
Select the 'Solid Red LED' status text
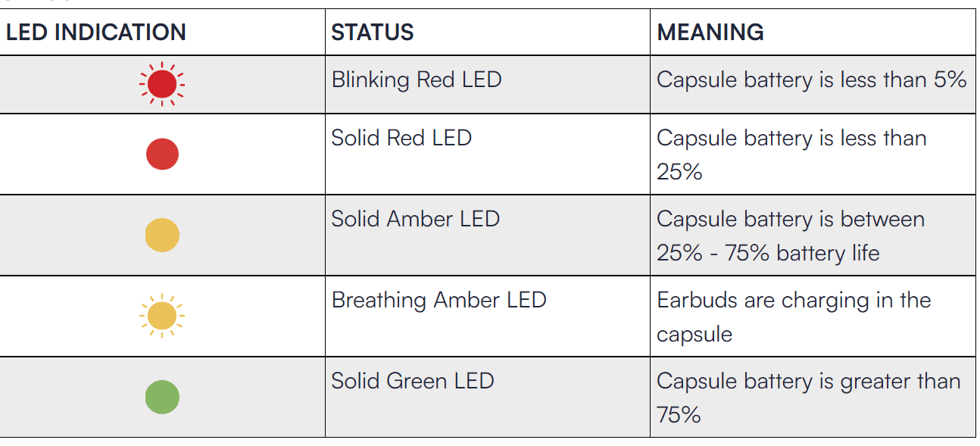pyautogui.click(x=401, y=138)
